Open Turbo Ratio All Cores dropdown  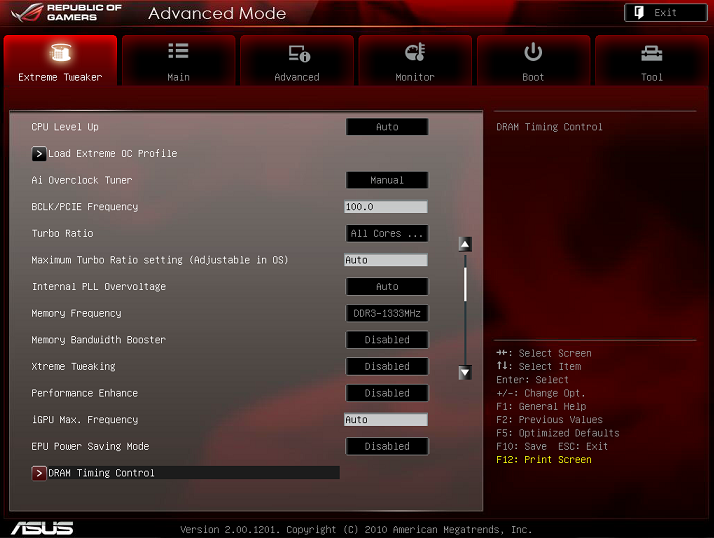pyautogui.click(x=387, y=234)
